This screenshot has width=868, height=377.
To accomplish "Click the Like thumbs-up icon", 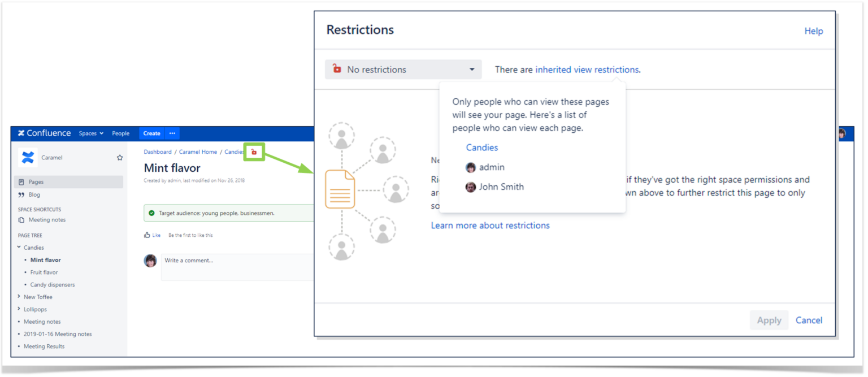I will 147,235.
